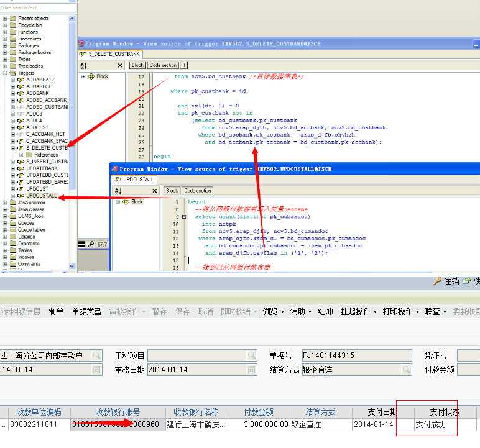Click the 审核日期 date field

click(202, 370)
